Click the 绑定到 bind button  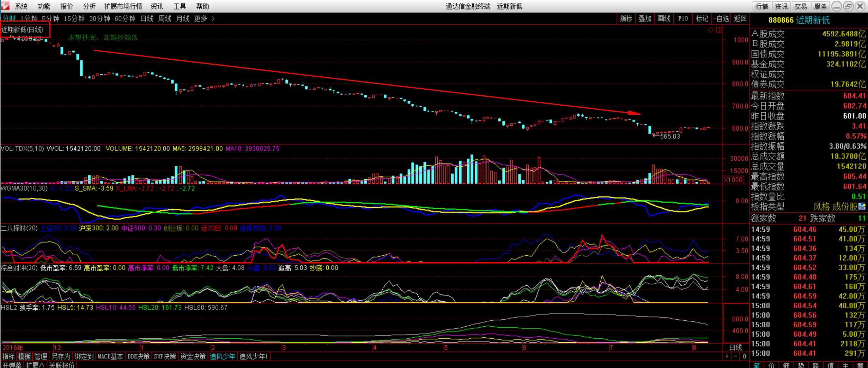(84, 357)
